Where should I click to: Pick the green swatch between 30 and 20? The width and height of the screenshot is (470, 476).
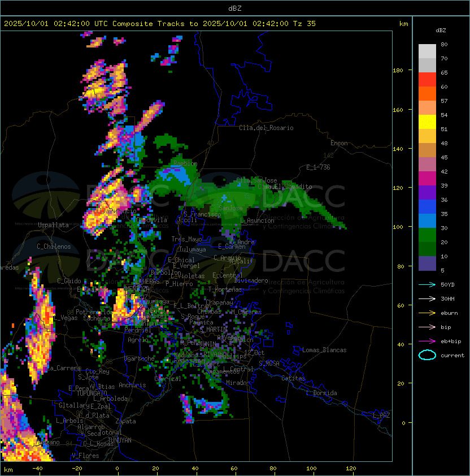(x=427, y=235)
